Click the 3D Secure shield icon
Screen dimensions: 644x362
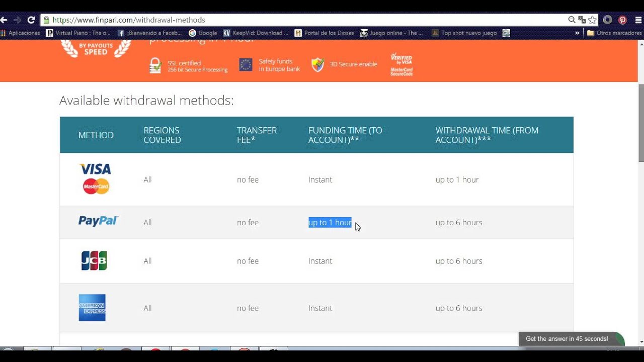pos(317,64)
